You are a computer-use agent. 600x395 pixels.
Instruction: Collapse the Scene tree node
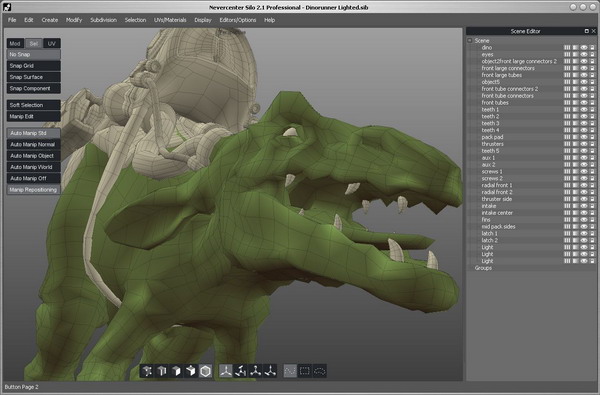[x=470, y=41]
